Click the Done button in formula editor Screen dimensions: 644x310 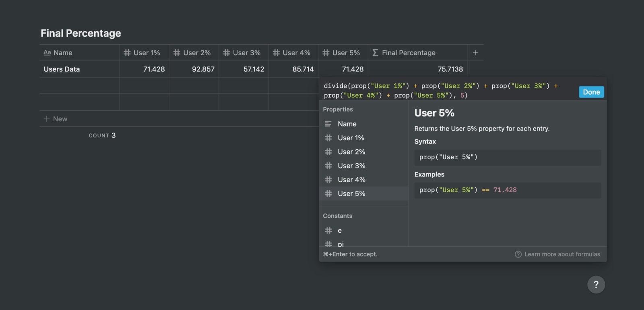pyautogui.click(x=591, y=92)
